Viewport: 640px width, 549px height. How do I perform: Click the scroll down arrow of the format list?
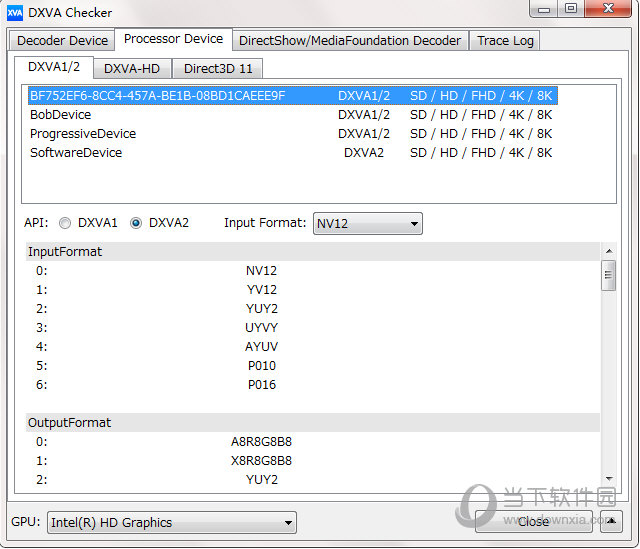[609, 478]
